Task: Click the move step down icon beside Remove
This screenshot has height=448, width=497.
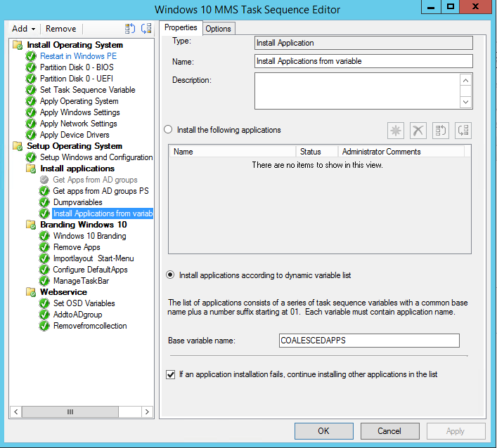Action: tap(146, 29)
